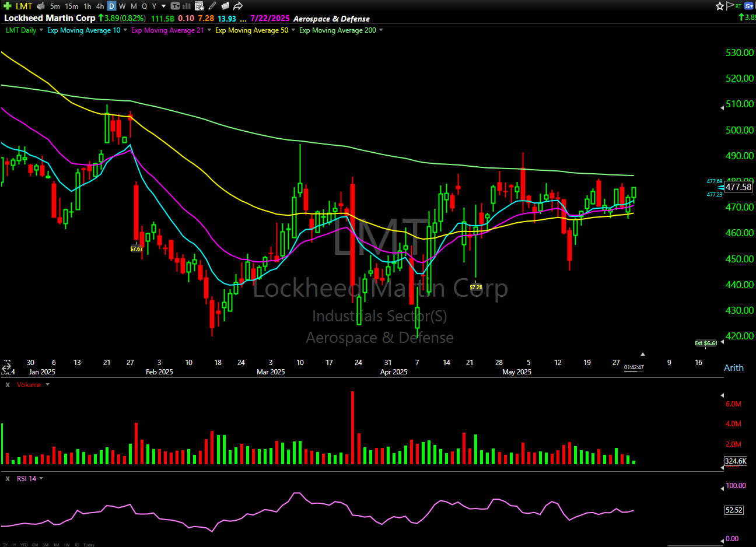The height and width of the screenshot is (547, 756).
Task: Select the Today range tab at the bottom
Action: 89,545
